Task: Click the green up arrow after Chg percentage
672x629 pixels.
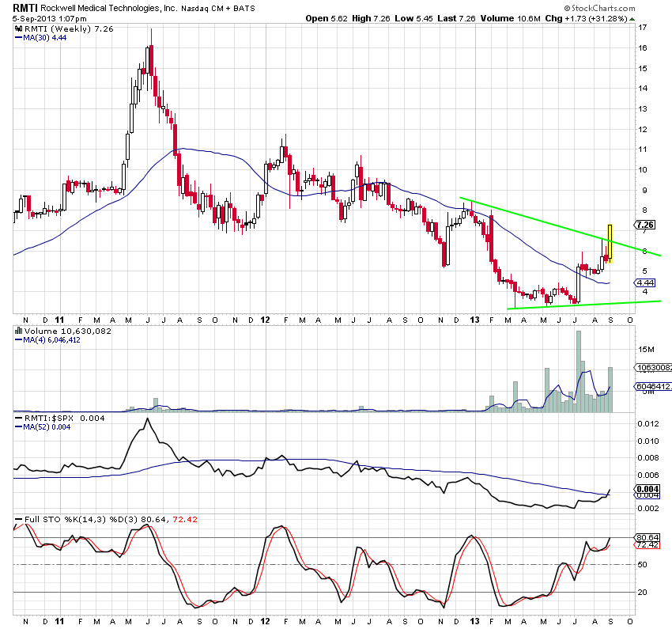Action: pyautogui.click(x=632, y=19)
